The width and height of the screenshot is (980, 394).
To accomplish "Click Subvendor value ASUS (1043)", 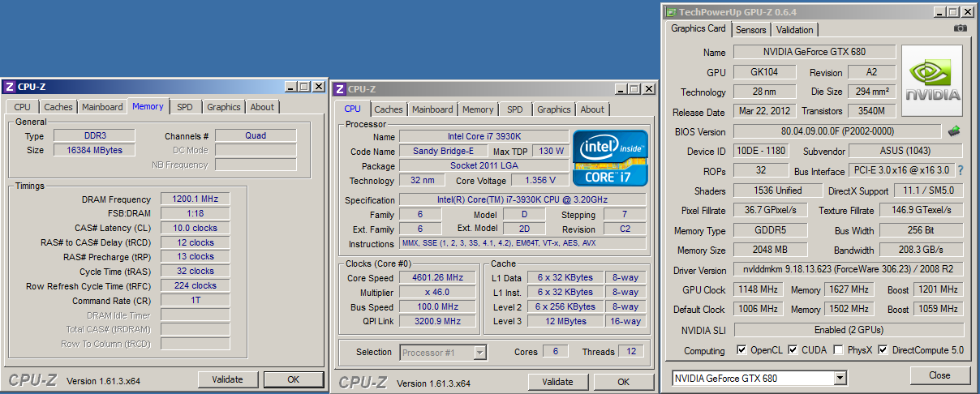I will click(x=907, y=151).
